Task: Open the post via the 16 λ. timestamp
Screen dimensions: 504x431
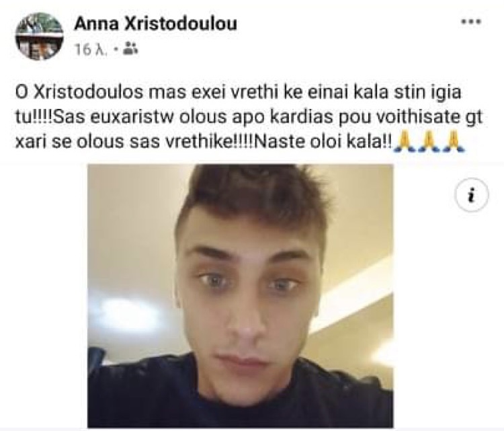Action: [90, 49]
